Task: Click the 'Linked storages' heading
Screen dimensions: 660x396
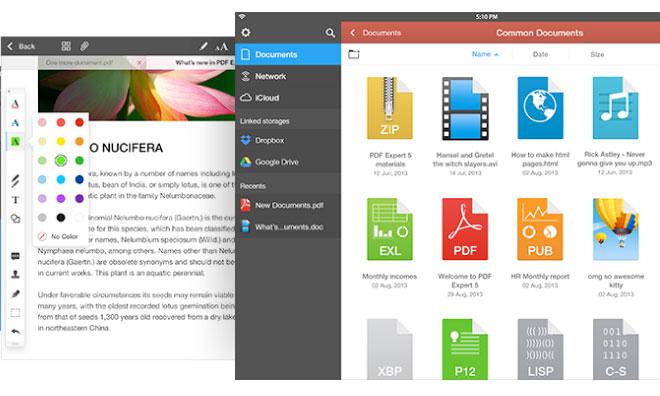Action: coord(264,121)
